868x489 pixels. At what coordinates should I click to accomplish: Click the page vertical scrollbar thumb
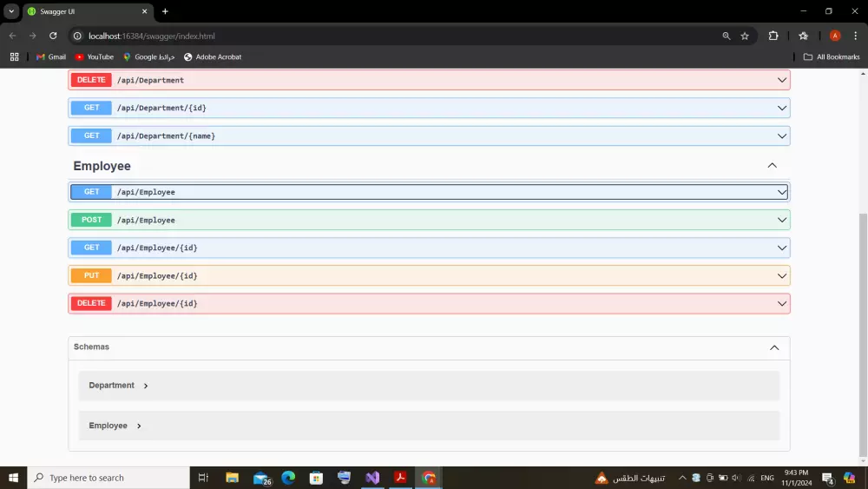click(863, 335)
